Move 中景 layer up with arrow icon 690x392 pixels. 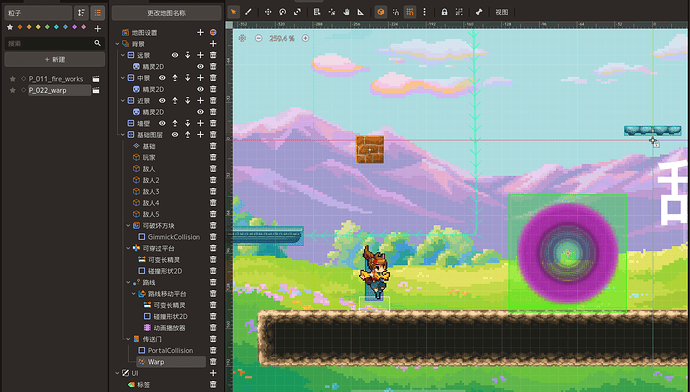tap(175, 78)
